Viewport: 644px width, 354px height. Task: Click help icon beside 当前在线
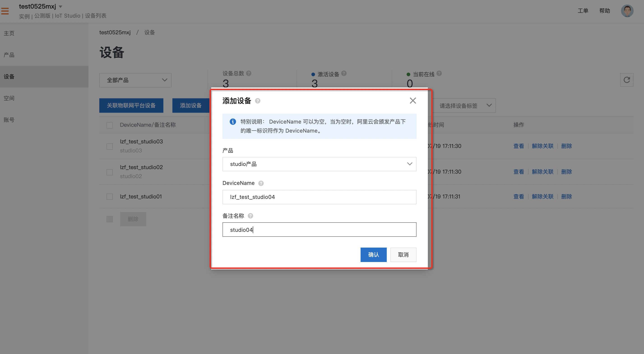439,74
